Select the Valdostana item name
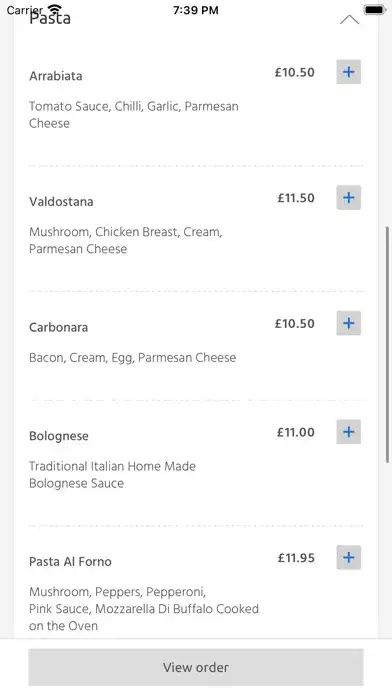Image resolution: width=392 pixels, height=696 pixels. tap(61, 202)
